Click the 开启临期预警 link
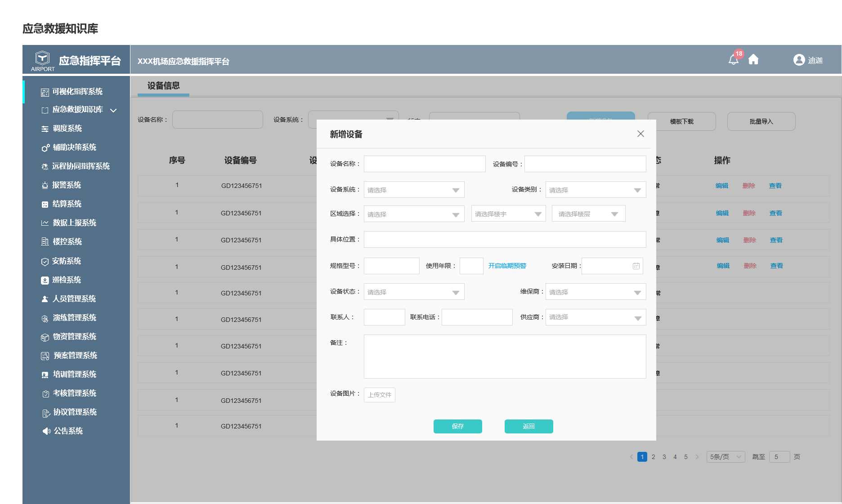This screenshot has width=842, height=504. click(x=507, y=266)
